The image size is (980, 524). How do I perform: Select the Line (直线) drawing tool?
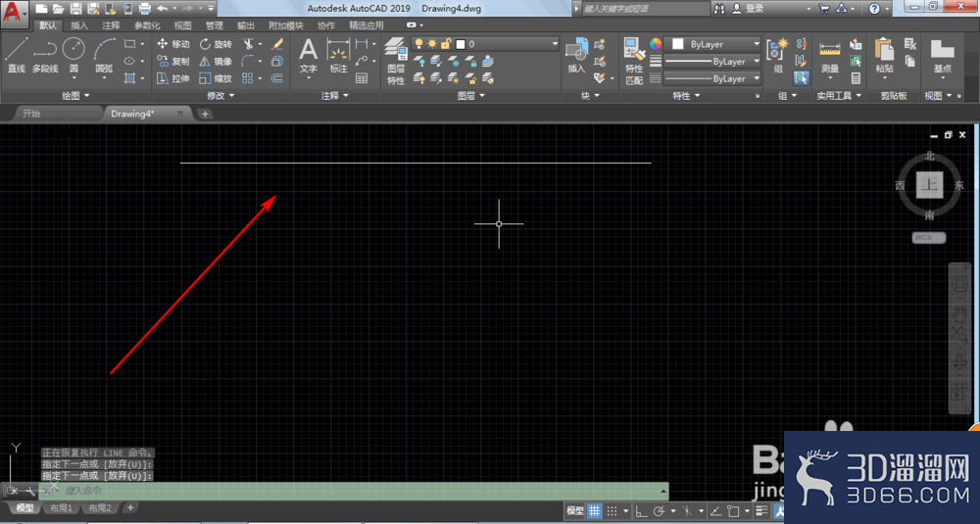(17, 55)
